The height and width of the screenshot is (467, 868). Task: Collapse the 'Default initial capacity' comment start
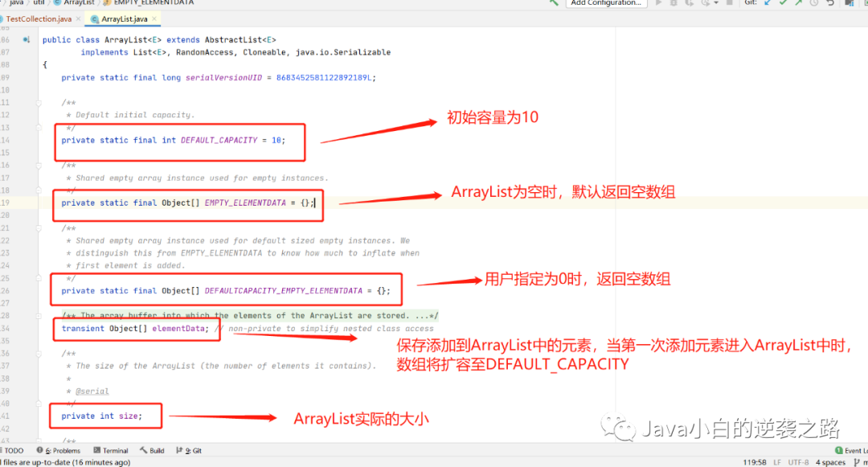[x=39, y=103]
